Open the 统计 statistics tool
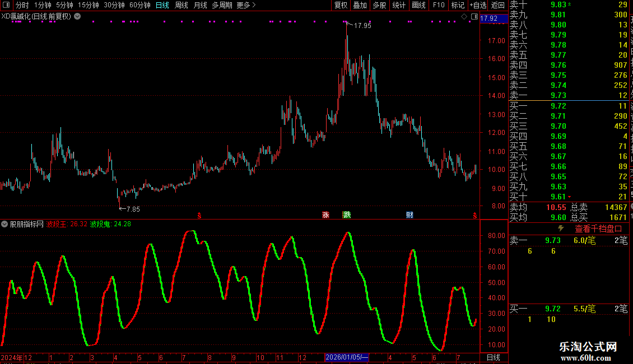This screenshot has height=364, width=633. pyautogui.click(x=399, y=5)
